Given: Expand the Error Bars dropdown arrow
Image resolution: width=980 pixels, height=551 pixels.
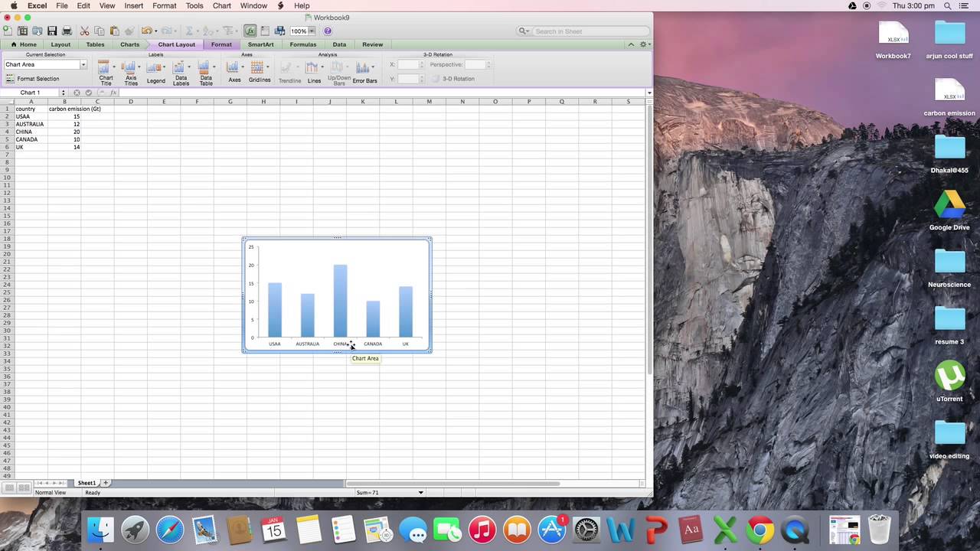Looking at the screenshot, I should click(x=372, y=67).
